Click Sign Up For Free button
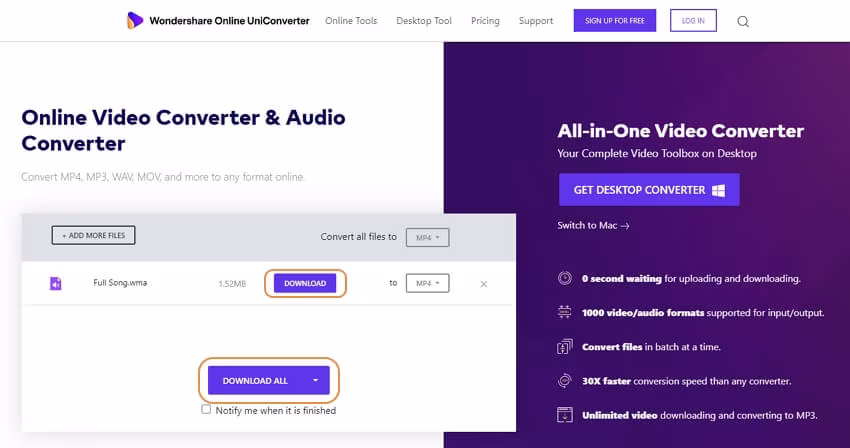Viewport: 850px width, 448px height. (x=615, y=21)
